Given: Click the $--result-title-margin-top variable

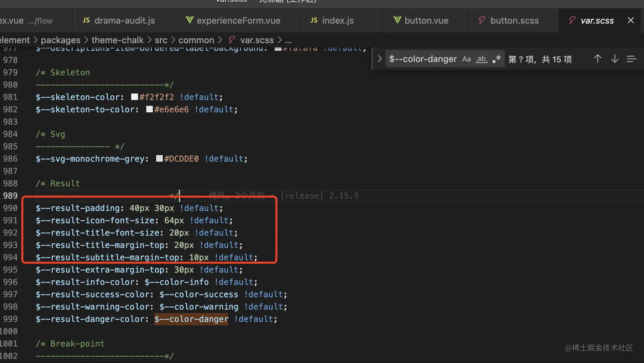Looking at the screenshot, I should click(x=100, y=245).
